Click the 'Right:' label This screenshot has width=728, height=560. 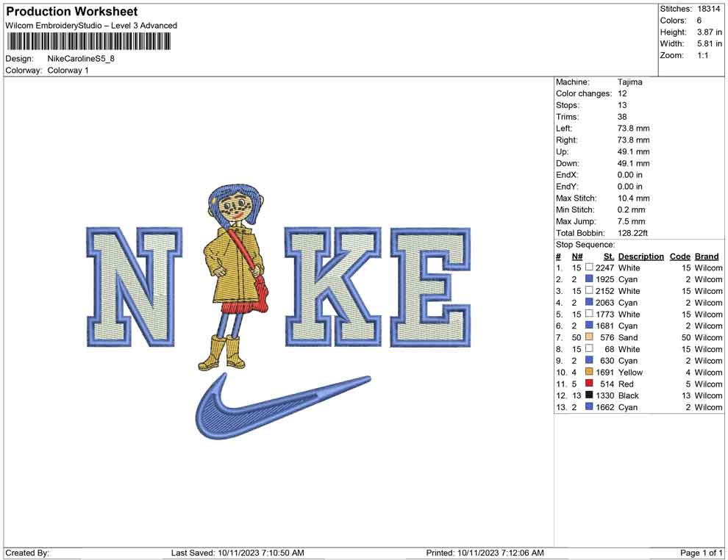[567, 140]
